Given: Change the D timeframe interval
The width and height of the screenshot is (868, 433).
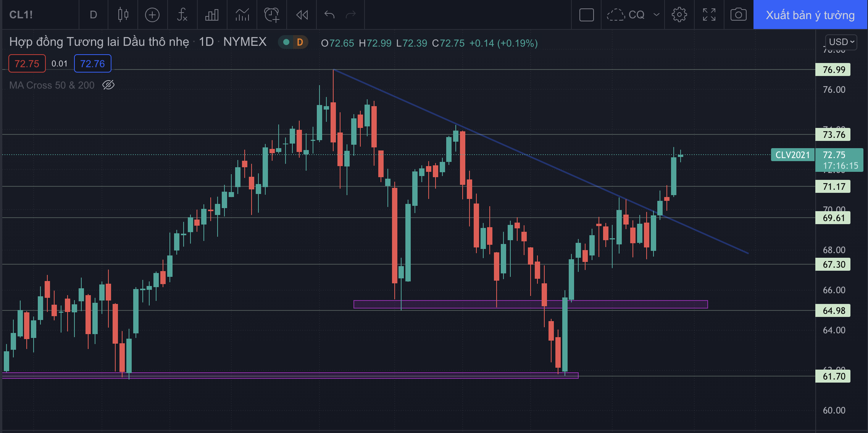Looking at the screenshot, I should [x=93, y=15].
